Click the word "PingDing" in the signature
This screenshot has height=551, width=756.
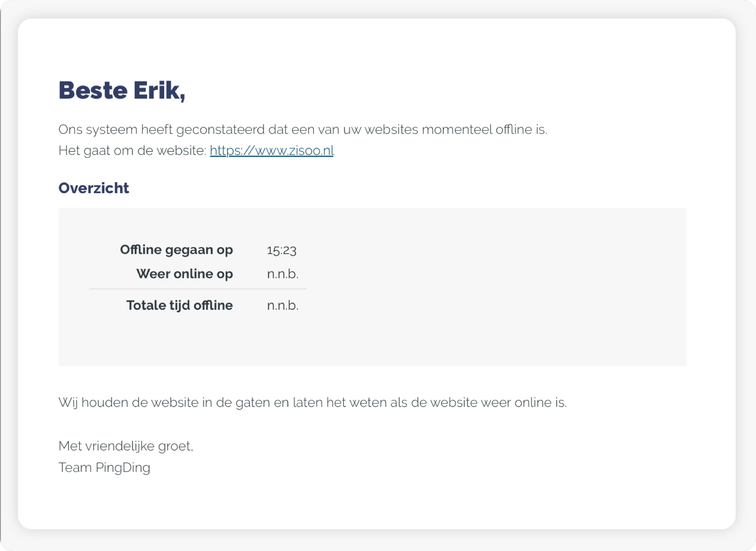(x=123, y=467)
